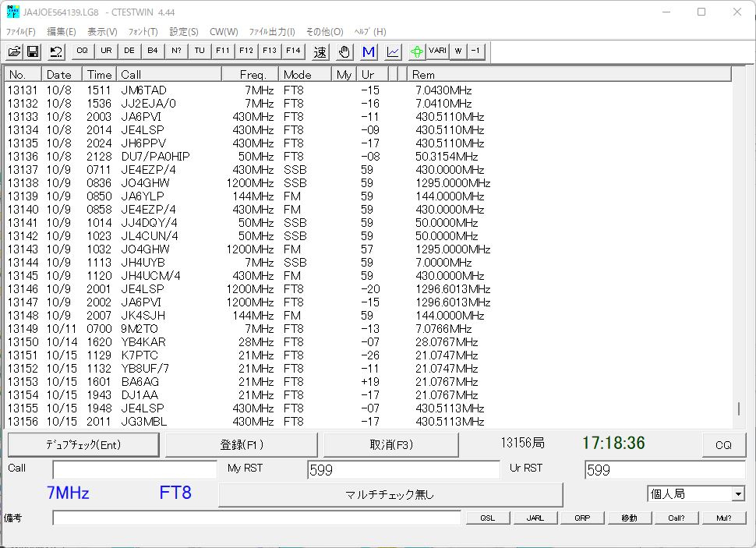The image size is (756, 548).
Task: Open a log file via the folder icon
Action: (x=14, y=51)
